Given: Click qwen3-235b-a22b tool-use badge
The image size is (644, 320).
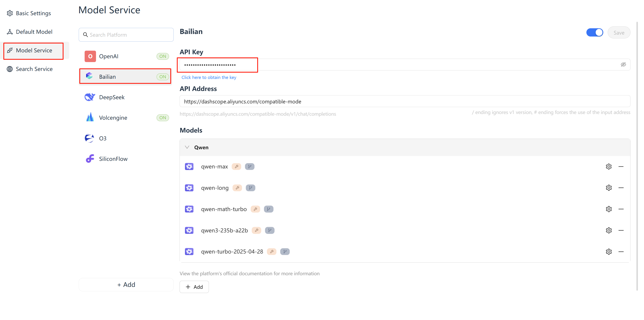Looking at the screenshot, I should 256,230.
